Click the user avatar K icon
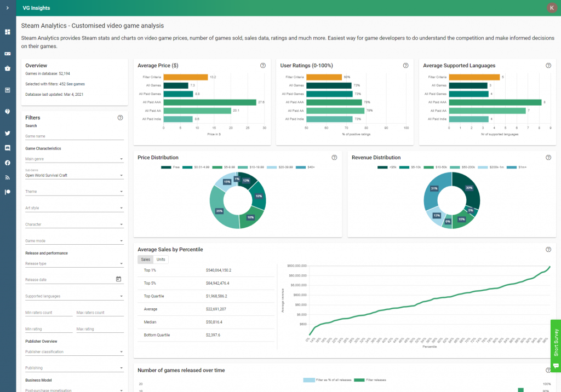 pos(552,8)
